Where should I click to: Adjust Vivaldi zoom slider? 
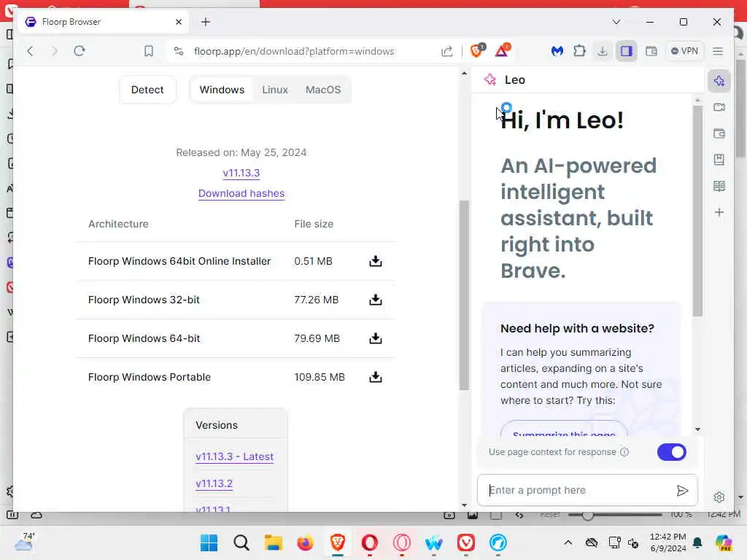[x=587, y=516]
